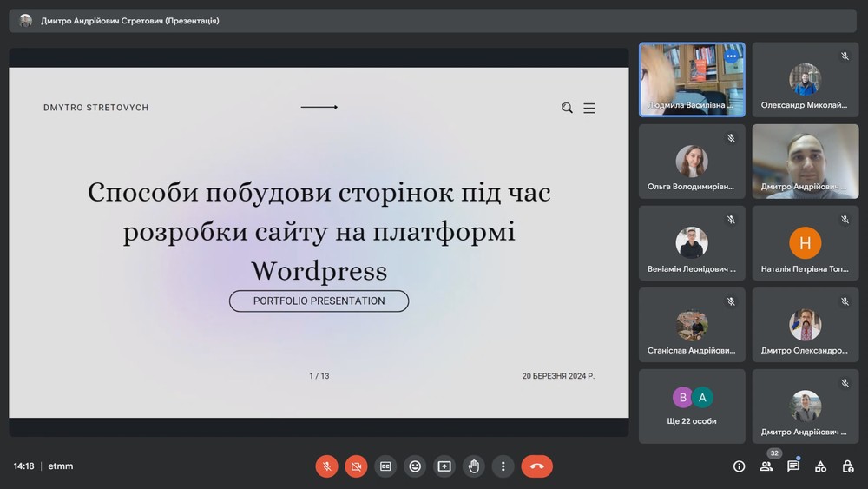The width and height of the screenshot is (868, 489).
Task: Toggle closed captions
Action: pos(385,466)
